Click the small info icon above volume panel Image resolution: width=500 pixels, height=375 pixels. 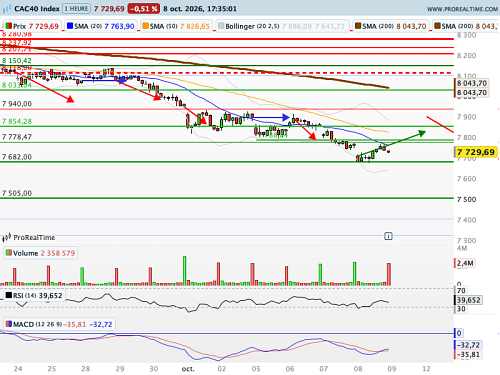click(x=388, y=236)
